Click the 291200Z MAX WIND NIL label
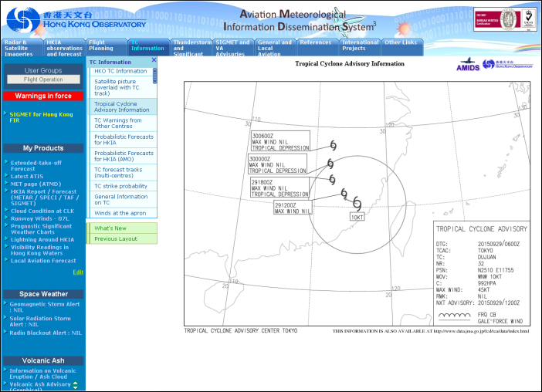Viewport: 542px width, 392px height. pyautogui.click(x=293, y=208)
